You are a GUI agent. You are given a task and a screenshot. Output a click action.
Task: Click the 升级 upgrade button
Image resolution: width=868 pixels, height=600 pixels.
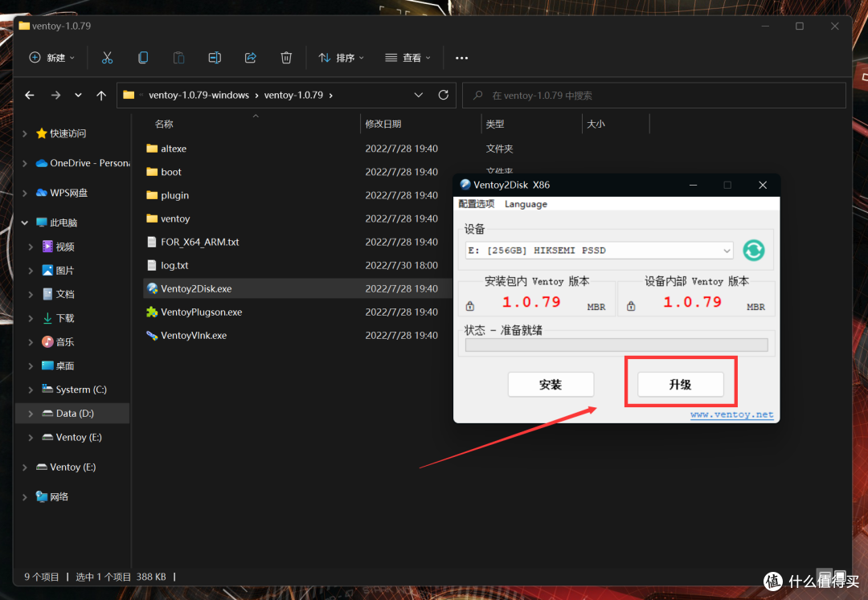coord(680,385)
